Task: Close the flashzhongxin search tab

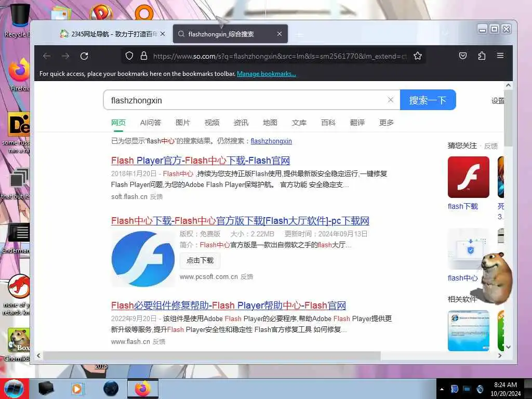Action: click(x=280, y=34)
